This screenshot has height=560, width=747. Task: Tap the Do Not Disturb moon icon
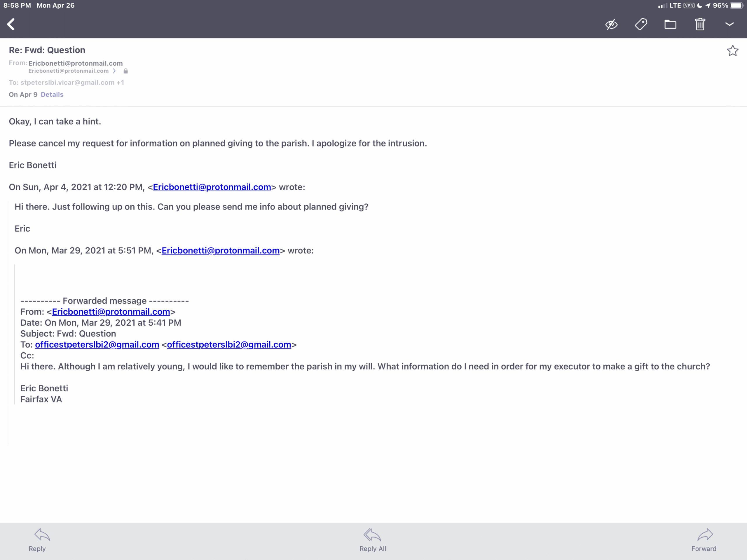pos(699,6)
